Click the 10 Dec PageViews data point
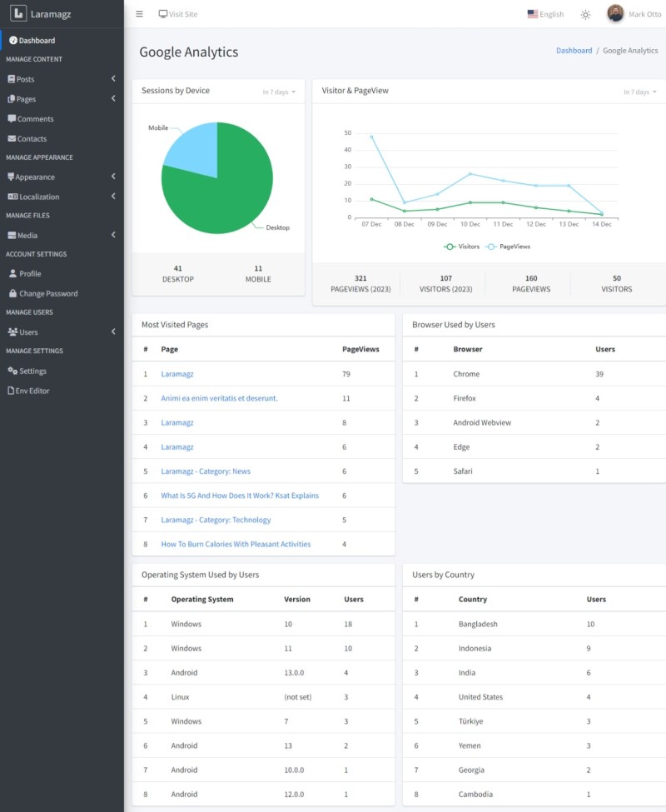 click(x=470, y=174)
